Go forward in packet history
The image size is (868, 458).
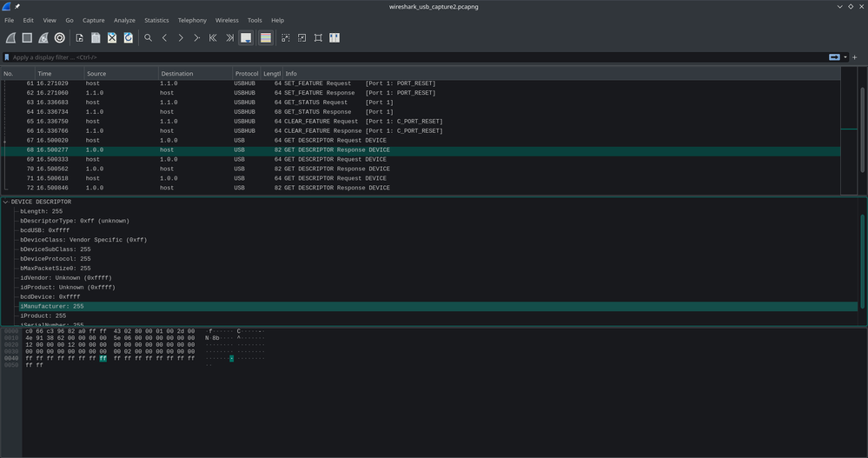(181, 37)
